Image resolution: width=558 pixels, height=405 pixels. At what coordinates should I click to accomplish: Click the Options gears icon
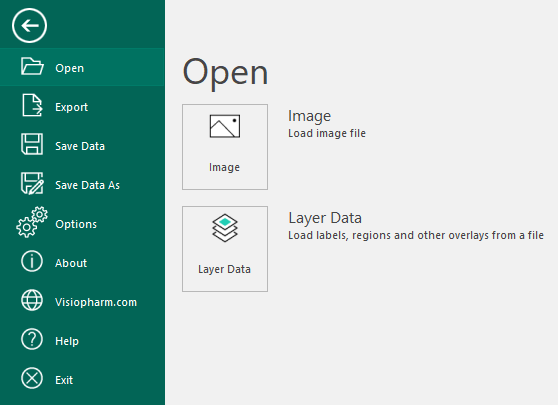coord(32,222)
